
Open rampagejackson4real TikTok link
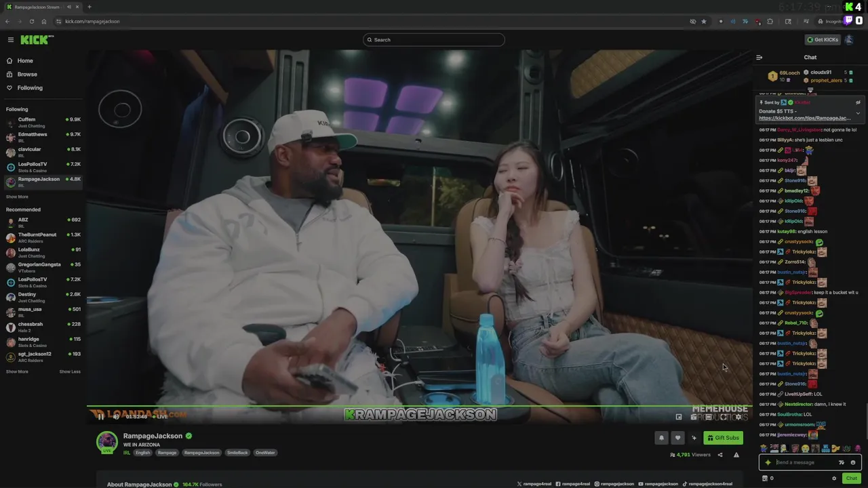pos(707,484)
